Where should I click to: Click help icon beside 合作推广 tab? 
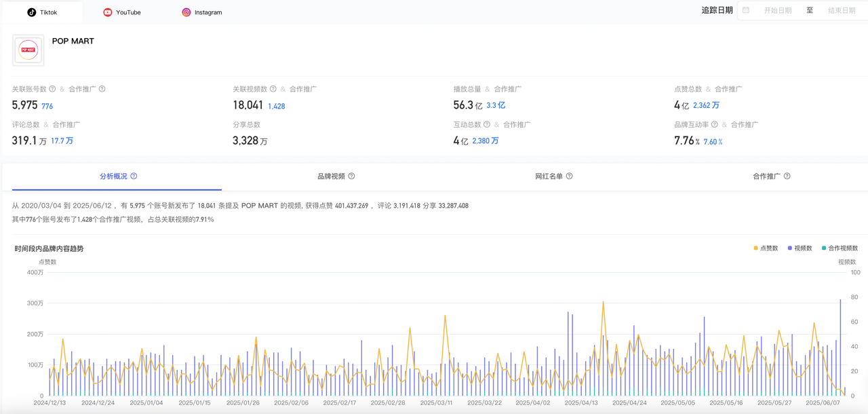tap(787, 176)
